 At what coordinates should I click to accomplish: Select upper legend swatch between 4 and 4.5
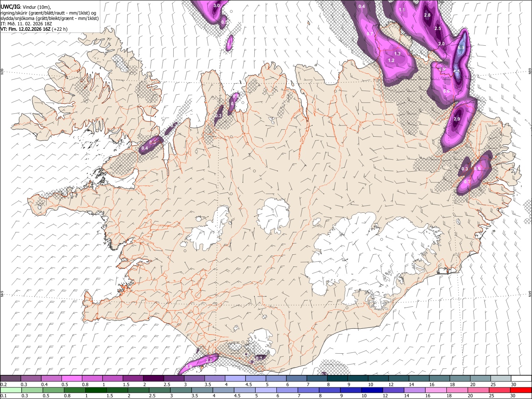point(235,378)
